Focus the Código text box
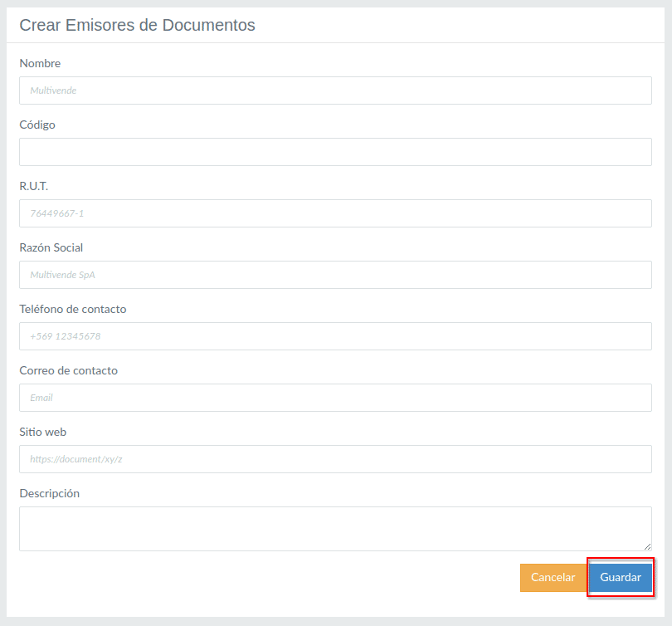The width and height of the screenshot is (672, 626). coord(335,152)
